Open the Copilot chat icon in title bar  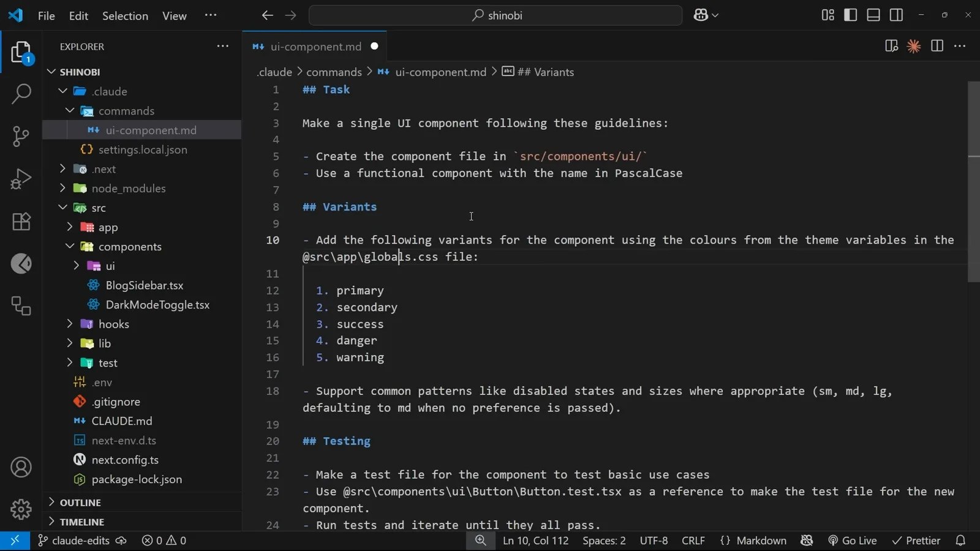coord(701,15)
